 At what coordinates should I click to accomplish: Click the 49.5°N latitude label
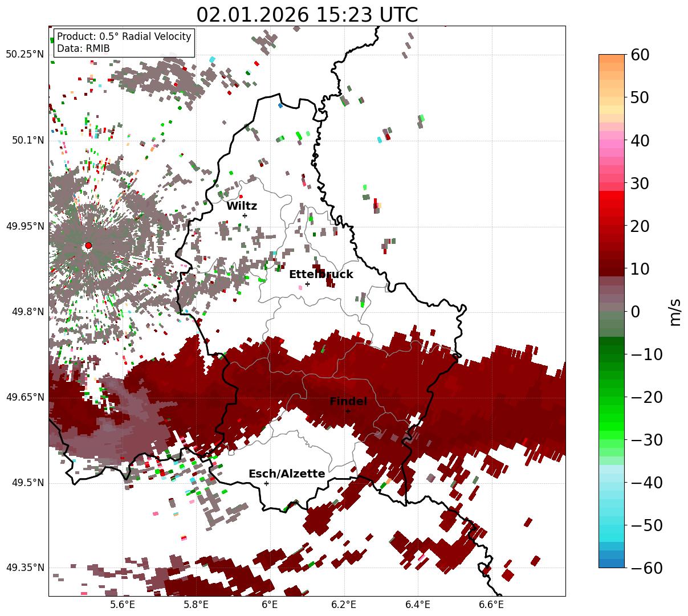pyautogui.click(x=27, y=483)
